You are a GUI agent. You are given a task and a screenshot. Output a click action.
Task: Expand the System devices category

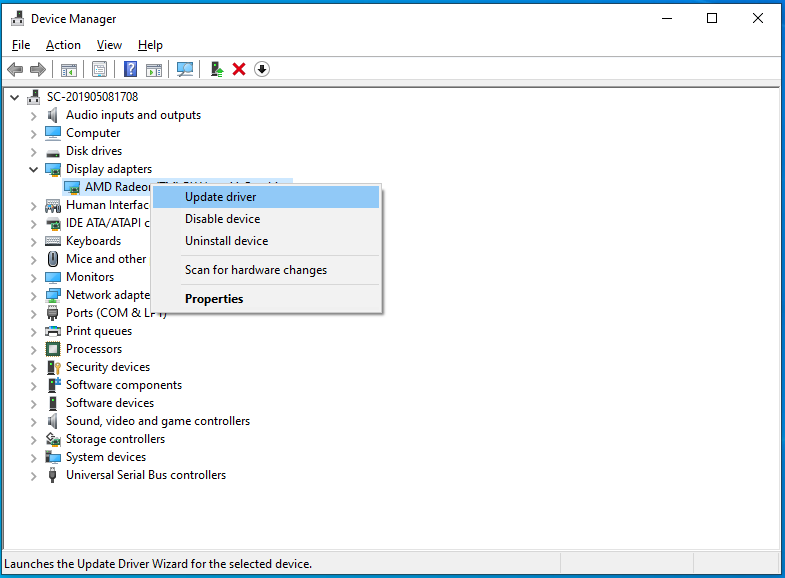(x=34, y=458)
